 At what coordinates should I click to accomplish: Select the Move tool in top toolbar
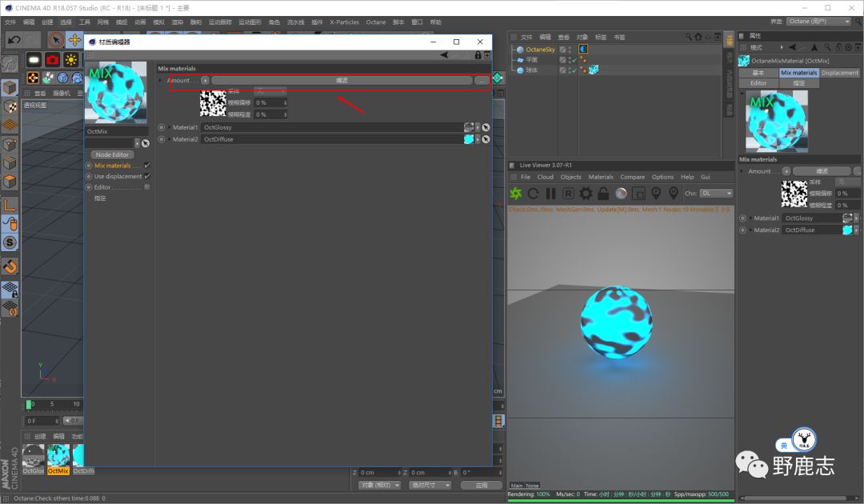pyautogui.click(x=74, y=40)
